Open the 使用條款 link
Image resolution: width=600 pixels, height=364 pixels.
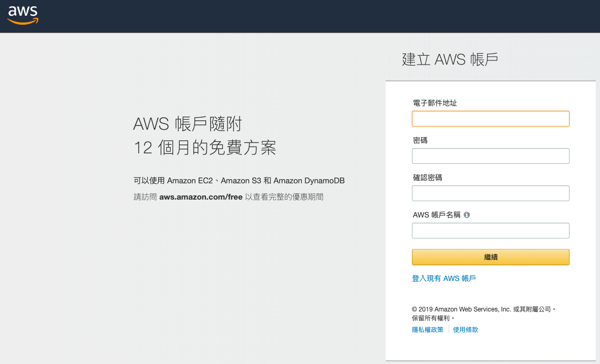pos(465,329)
